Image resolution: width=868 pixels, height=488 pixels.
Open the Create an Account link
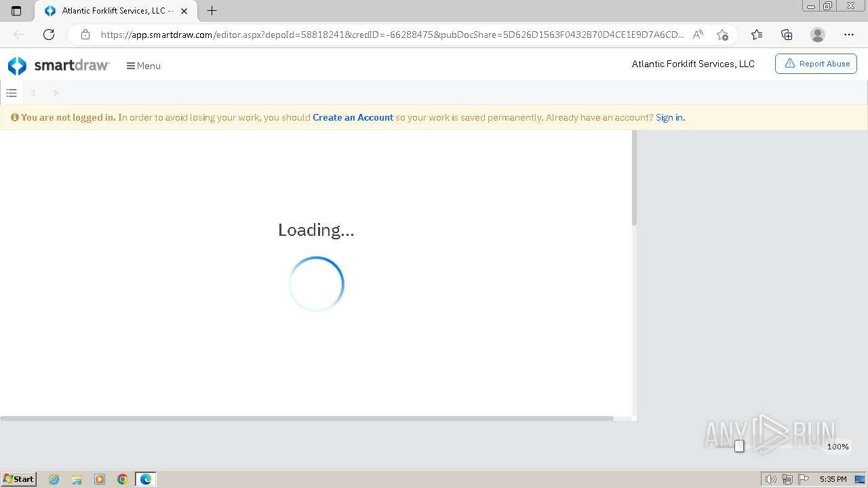(x=353, y=117)
